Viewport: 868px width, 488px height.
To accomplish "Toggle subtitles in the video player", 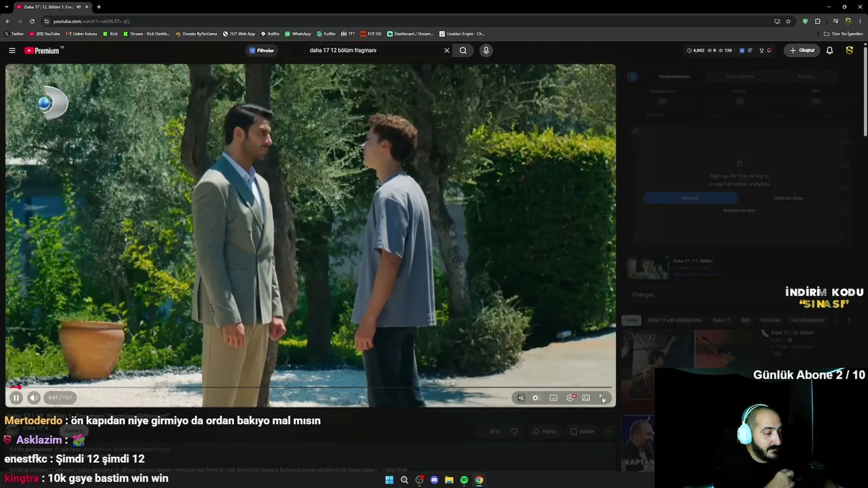I will coord(553,398).
